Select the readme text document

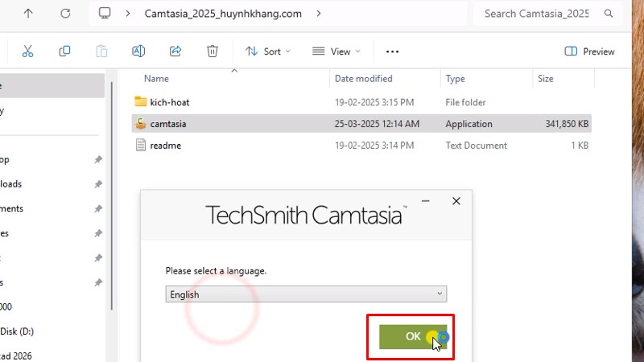tap(165, 146)
